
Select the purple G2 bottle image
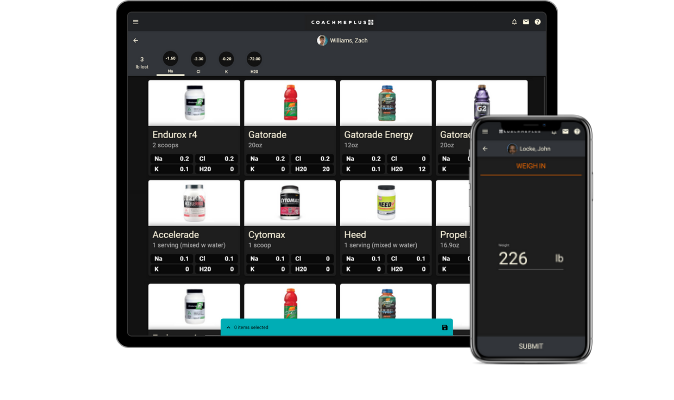coord(481,100)
